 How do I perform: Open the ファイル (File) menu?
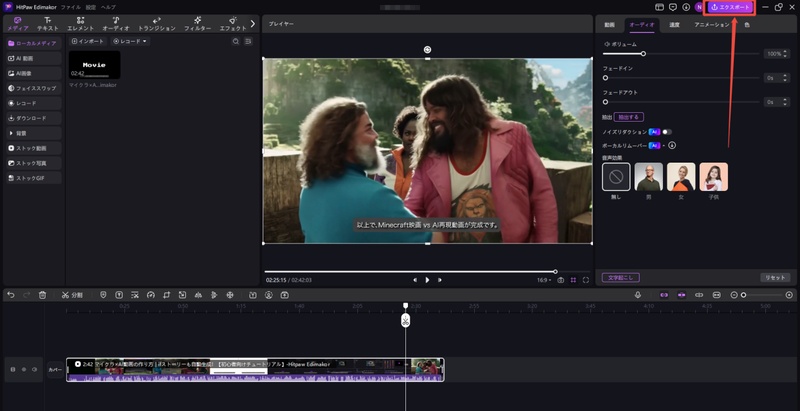pyautogui.click(x=71, y=7)
